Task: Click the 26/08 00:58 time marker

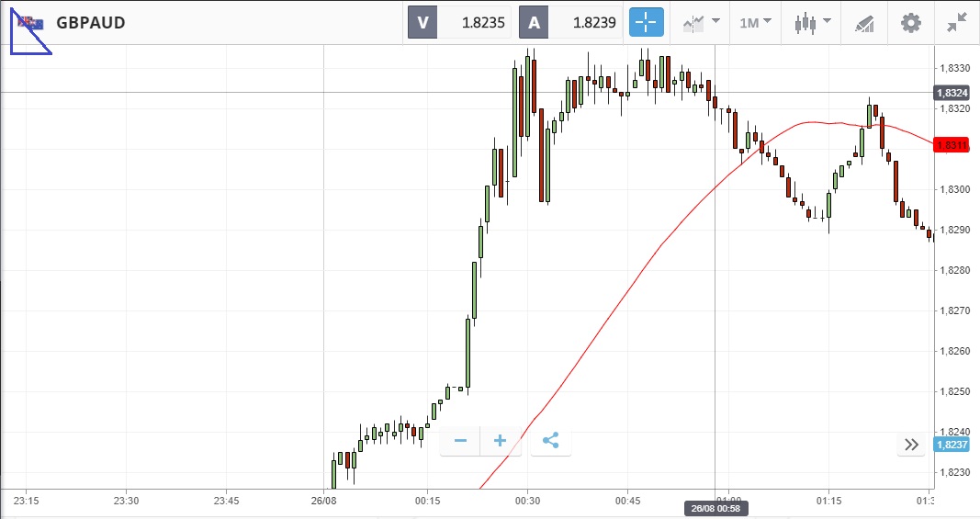Action: point(715,508)
